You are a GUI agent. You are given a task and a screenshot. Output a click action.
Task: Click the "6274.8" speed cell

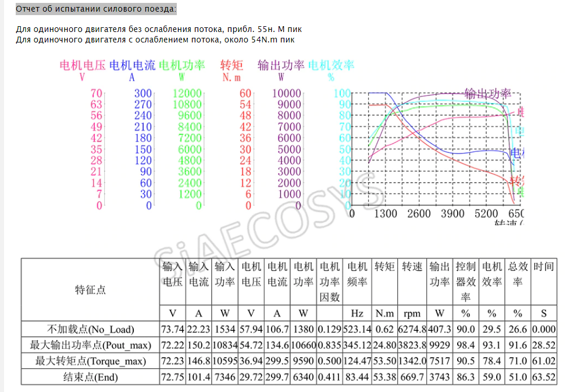click(x=412, y=329)
